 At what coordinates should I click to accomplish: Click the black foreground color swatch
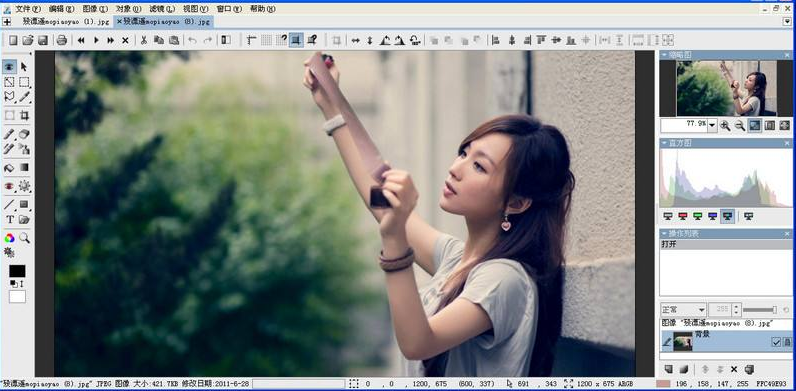[17, 271]
